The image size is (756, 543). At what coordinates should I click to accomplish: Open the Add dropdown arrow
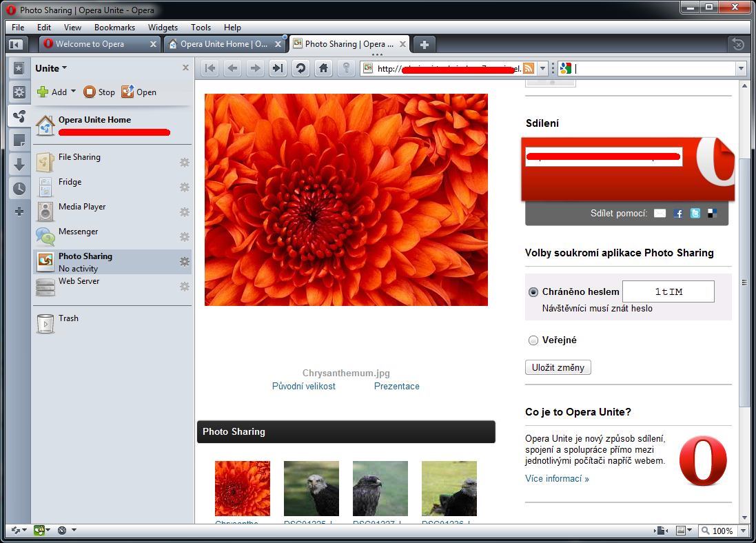pos(73,92)
